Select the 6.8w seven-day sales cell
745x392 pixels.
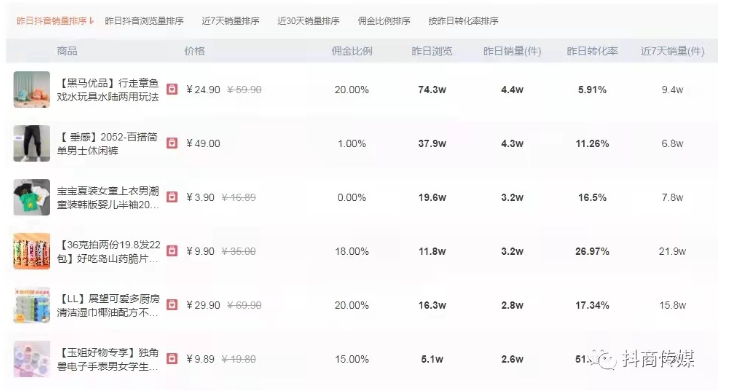[x=672, y=143]
